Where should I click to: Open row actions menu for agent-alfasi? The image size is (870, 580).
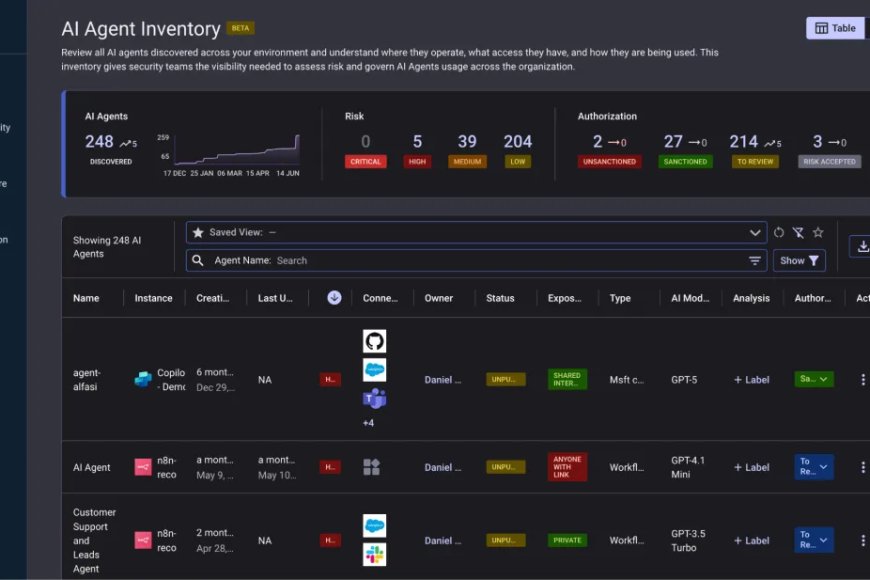pyautogui.click(x=863, y=380)
